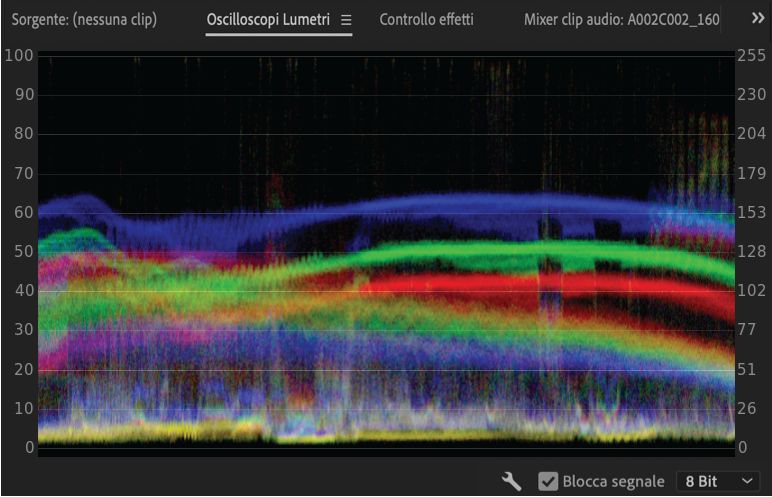
Task: Click the 50 label on the left scale
Action: (x=24, y=252)
